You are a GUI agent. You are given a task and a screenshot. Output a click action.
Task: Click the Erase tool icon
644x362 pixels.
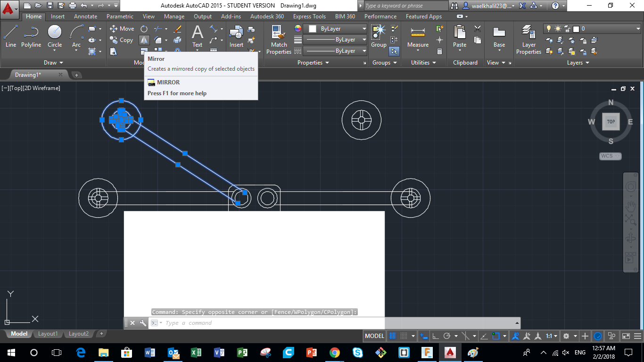178,29
